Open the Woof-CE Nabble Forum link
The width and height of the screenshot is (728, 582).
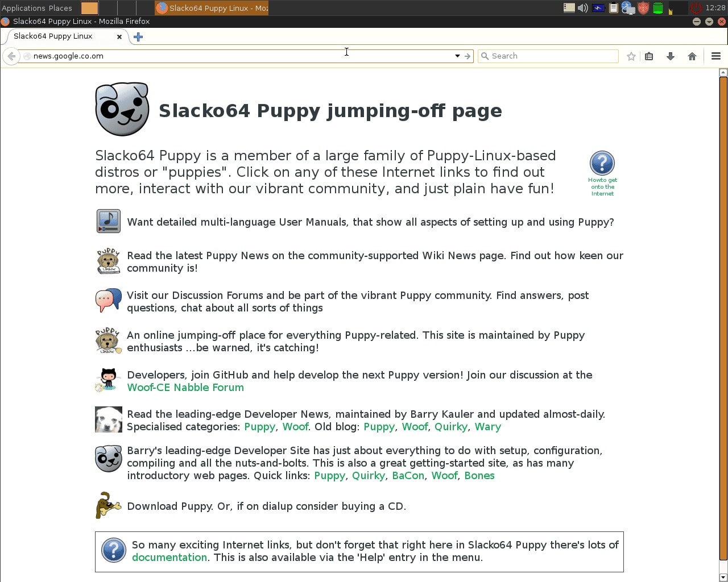point(185,388)
